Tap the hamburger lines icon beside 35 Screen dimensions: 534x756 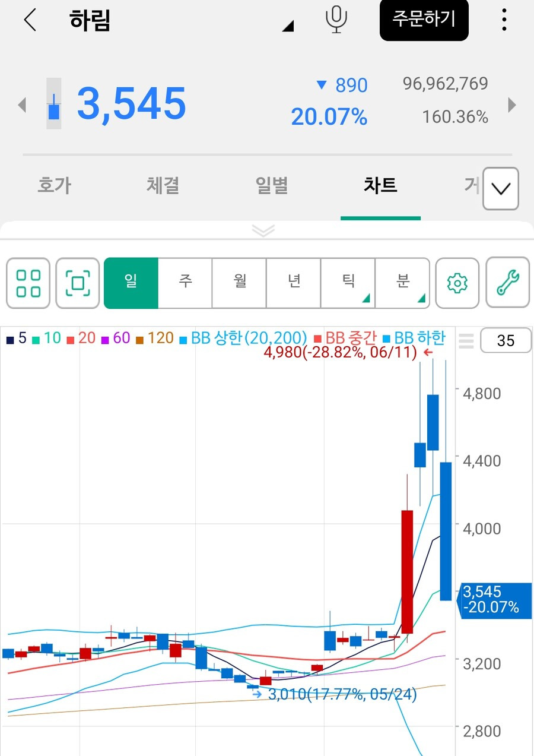click(x=466, y=341)
